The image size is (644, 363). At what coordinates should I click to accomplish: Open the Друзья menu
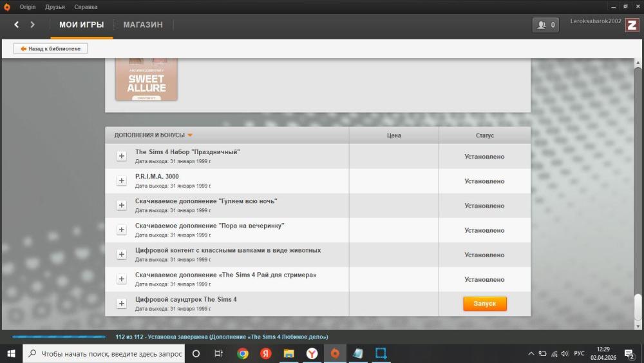55,7
